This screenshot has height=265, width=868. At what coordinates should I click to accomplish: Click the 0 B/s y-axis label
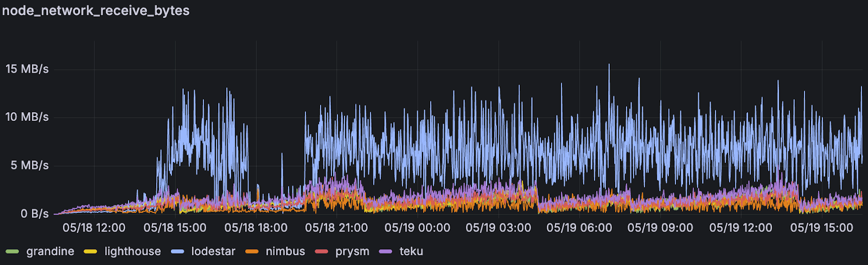click(35, 214)
